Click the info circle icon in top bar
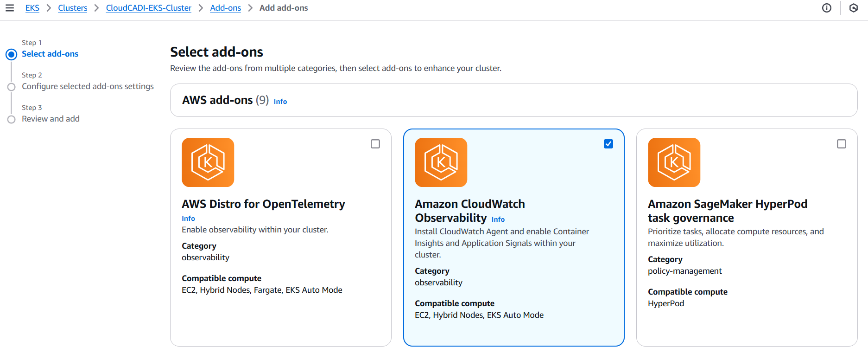 pyautogui.click(x=826, y=8)
